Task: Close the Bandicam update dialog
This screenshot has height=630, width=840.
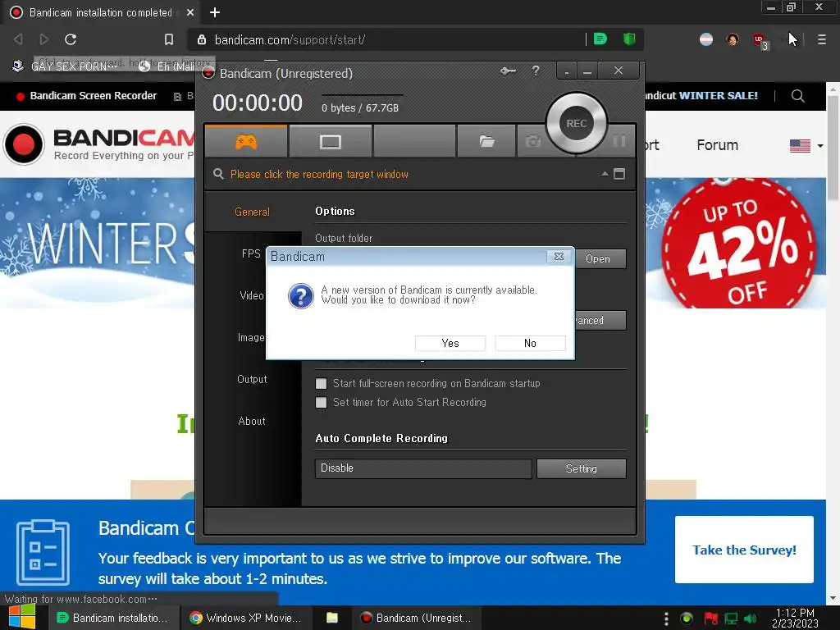Action: click(x=558, y=256)
